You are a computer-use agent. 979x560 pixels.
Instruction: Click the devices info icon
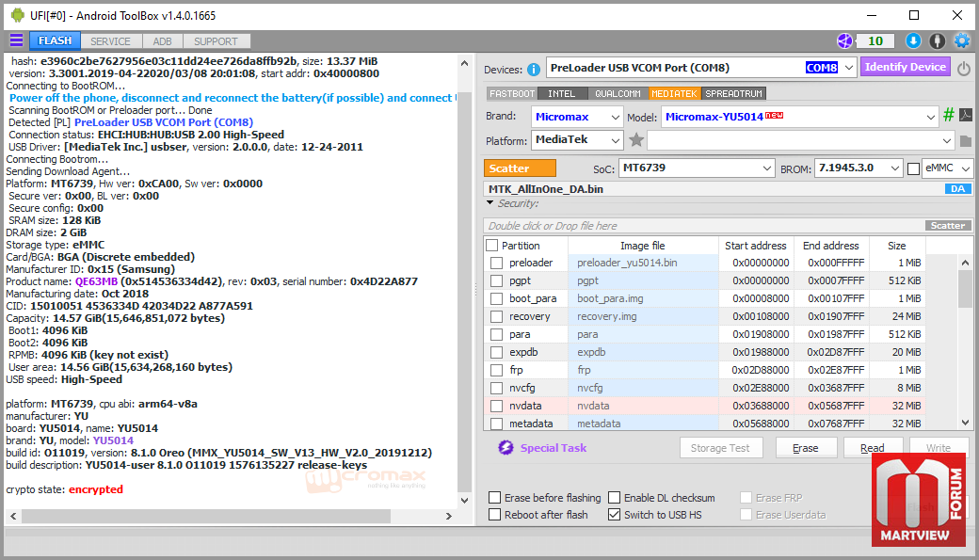point(533,70)
